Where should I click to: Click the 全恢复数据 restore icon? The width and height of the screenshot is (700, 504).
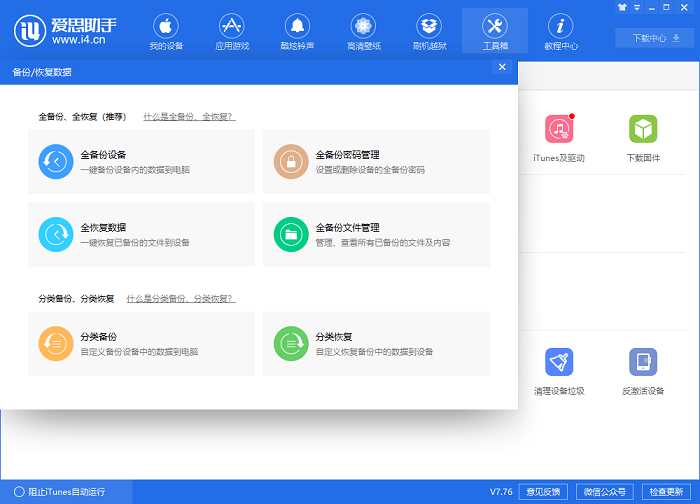[56, 234]
